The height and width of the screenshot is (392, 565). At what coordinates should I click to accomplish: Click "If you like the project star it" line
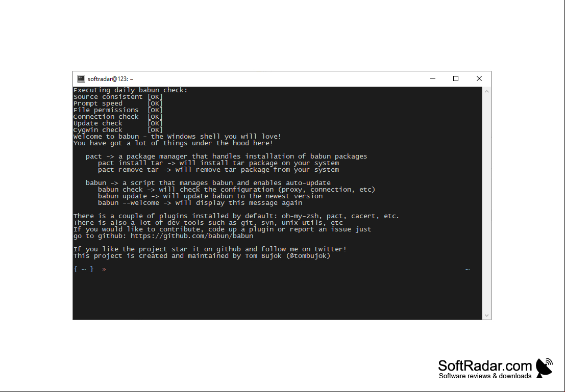point(210,249)
